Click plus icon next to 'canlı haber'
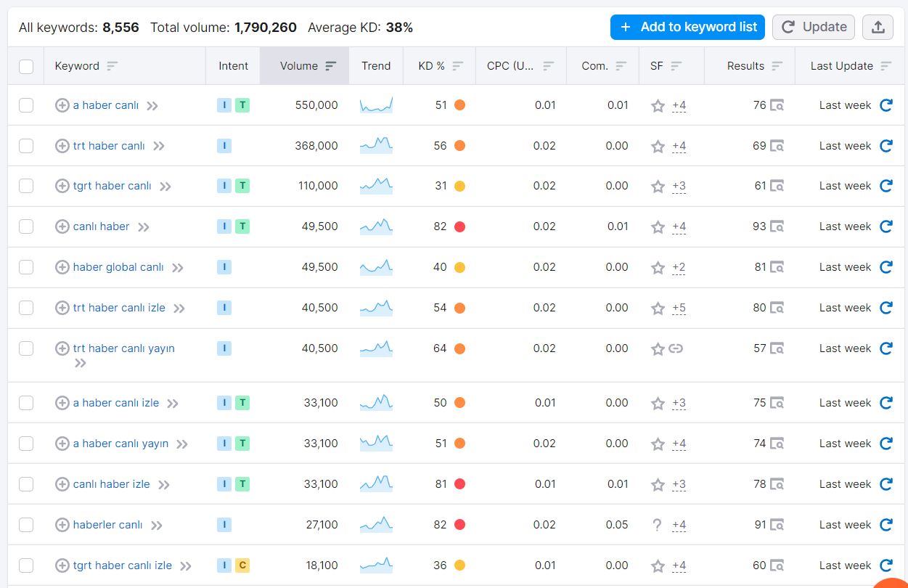 62,226
